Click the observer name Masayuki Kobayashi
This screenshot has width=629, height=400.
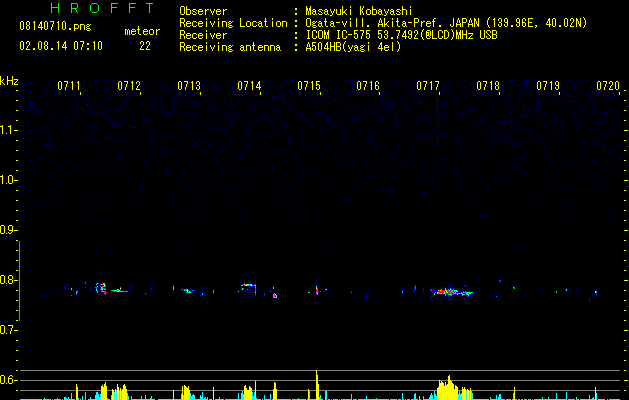(359, 11)
